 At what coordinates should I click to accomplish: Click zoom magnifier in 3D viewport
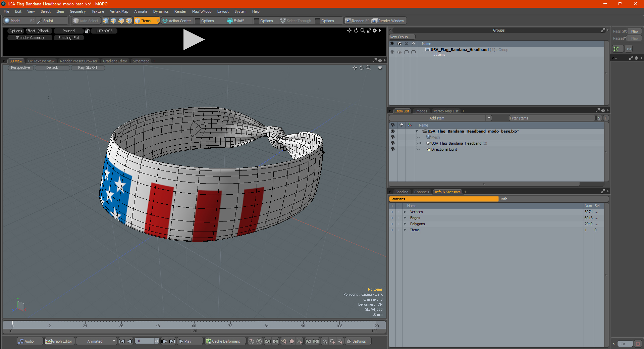pos(368,68)
